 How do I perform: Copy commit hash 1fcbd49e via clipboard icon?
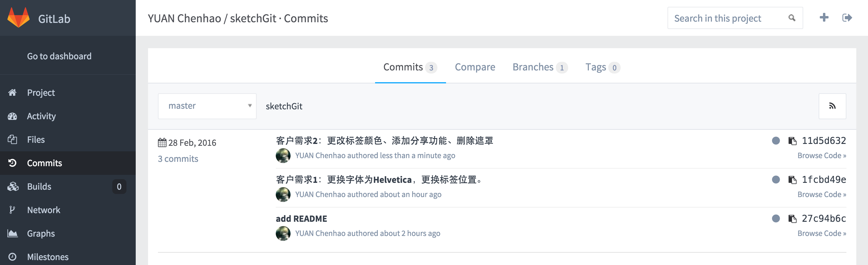tap(792, 179)
